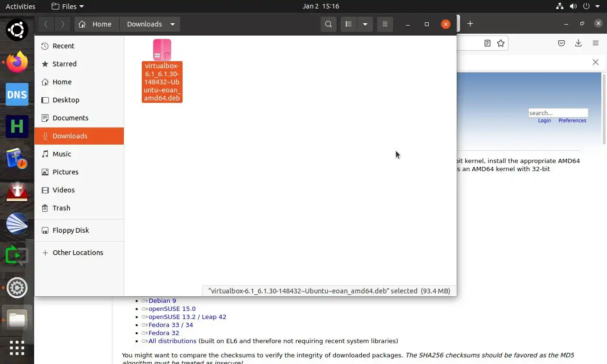Screen dimensions: 607x364
Task: Open Trash in sidebar
Action: [x=79, y=208]
